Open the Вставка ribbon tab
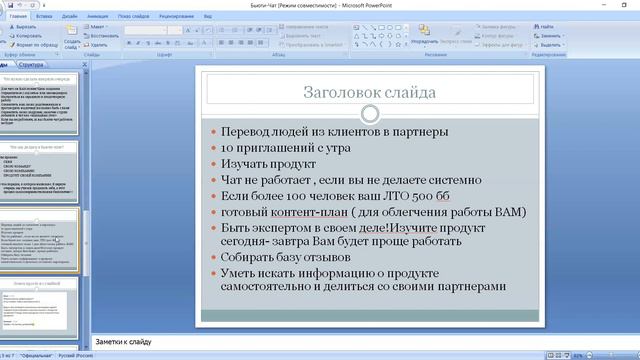The width and height of the screenshot is (640, 360). (44, 16)
